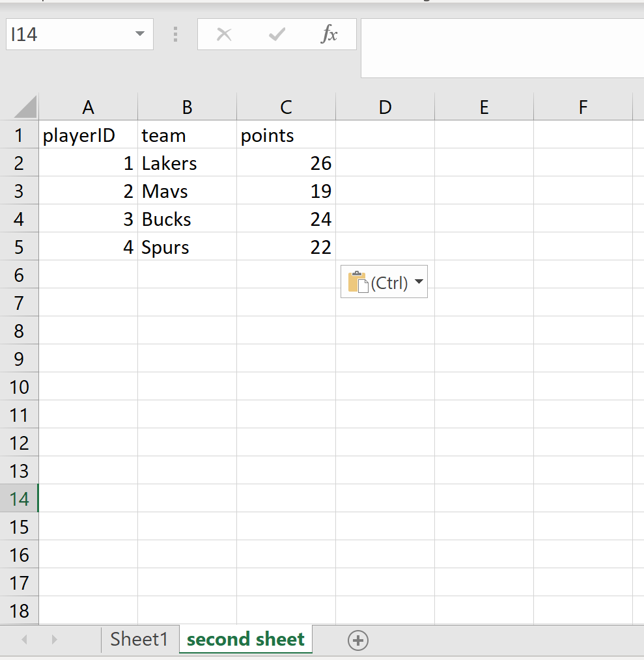The width and height of the screenshot is (644, 660).
Task: Select playerID cell with value 1
Action: coord(88,163)
